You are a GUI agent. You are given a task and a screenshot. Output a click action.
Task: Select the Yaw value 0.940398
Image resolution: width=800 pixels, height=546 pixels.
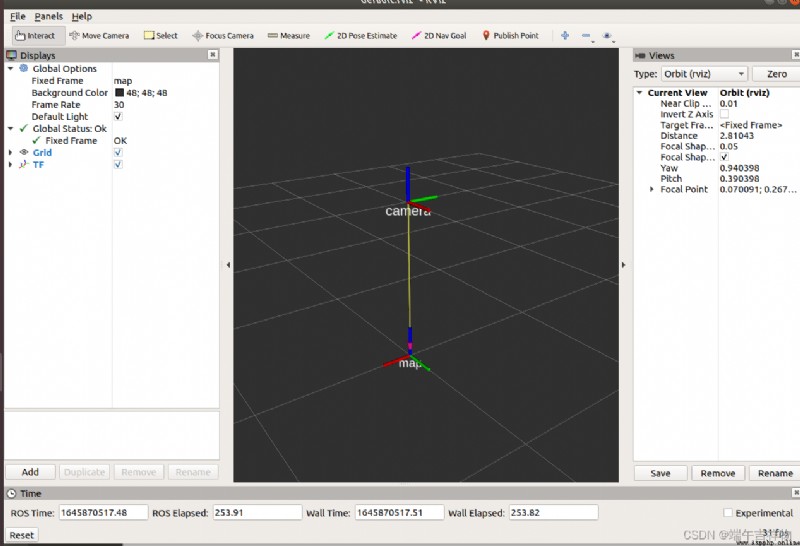tap(739, 168)
